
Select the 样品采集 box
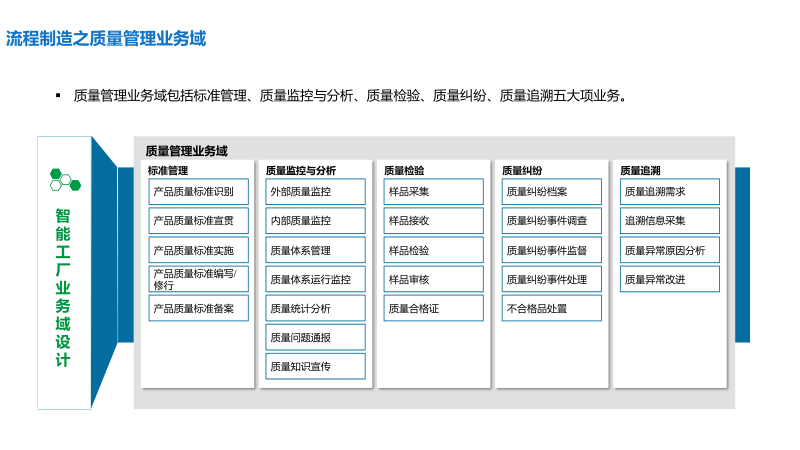click(x=433, y=192)
